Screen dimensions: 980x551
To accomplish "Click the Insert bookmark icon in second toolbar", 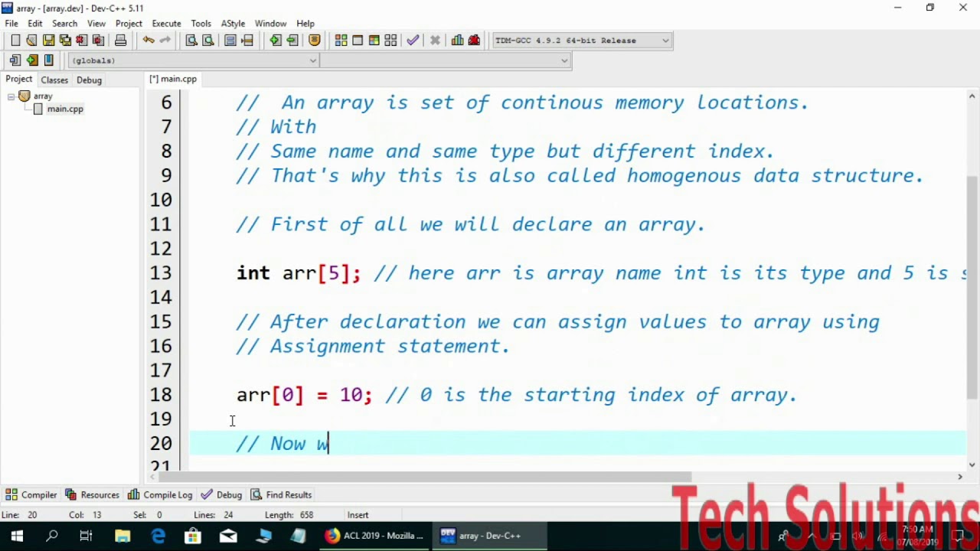I will (15, 60).
